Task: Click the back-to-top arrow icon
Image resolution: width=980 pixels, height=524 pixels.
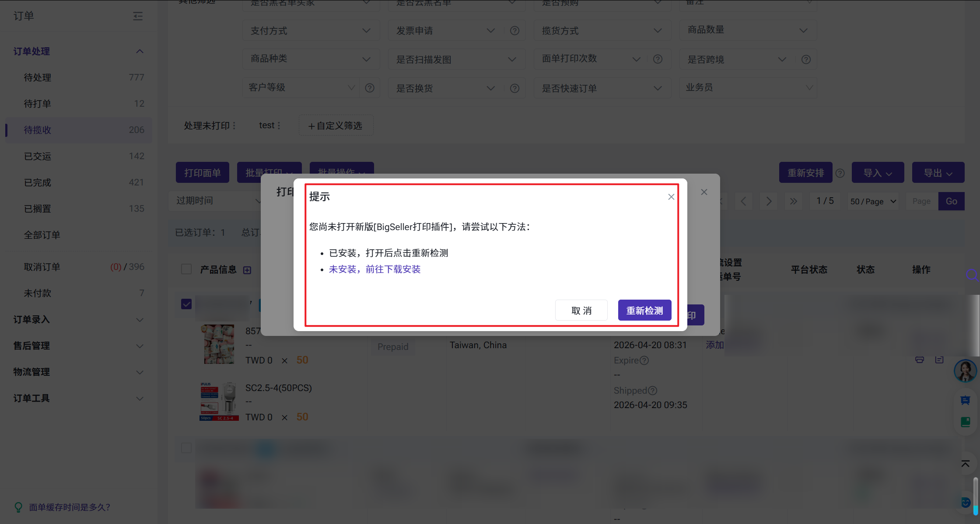Action: click(x=965, y=464)
